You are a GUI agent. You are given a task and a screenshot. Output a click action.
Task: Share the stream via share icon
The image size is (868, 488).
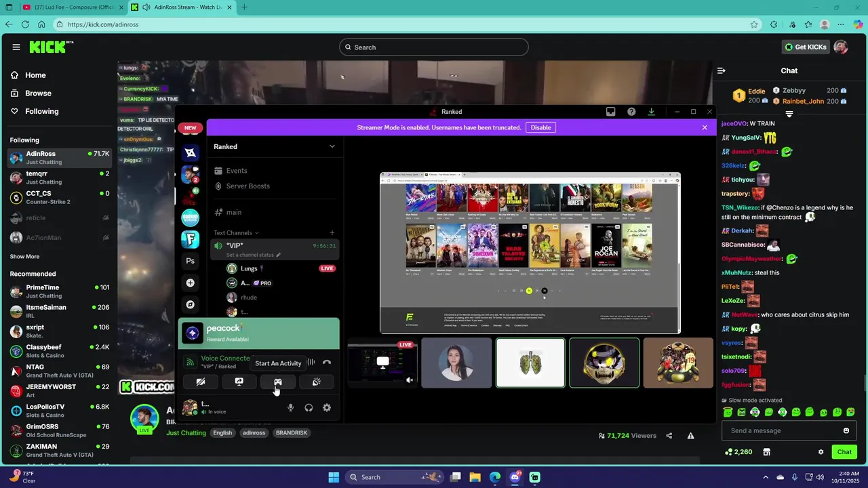669,436
